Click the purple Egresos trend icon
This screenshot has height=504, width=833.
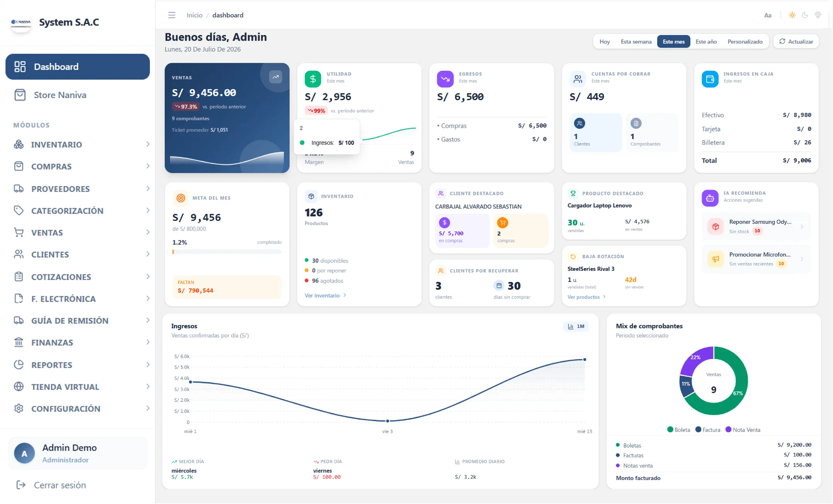pyautogui.click(x=445, y=79)
